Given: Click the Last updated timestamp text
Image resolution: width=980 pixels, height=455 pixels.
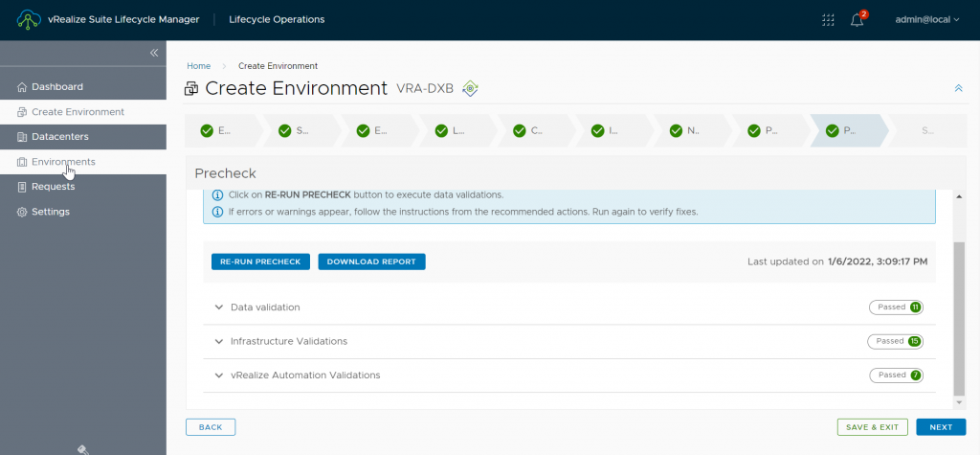Looking at the screenshot, I should tap(837, 262).
